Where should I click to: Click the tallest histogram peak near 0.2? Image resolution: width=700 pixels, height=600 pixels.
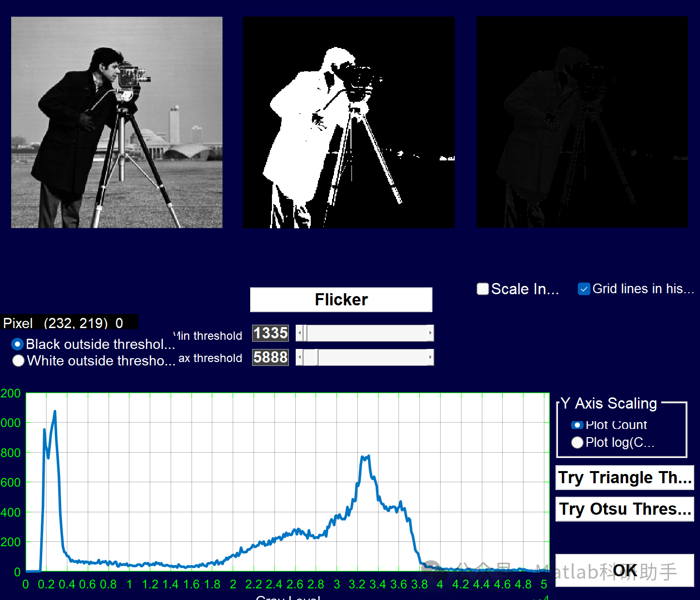coord(55,411)
